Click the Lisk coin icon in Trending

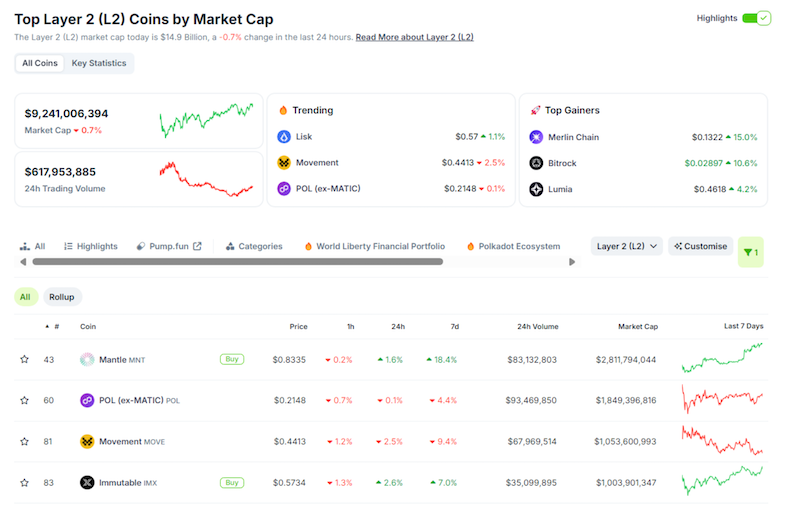(284, 137)
